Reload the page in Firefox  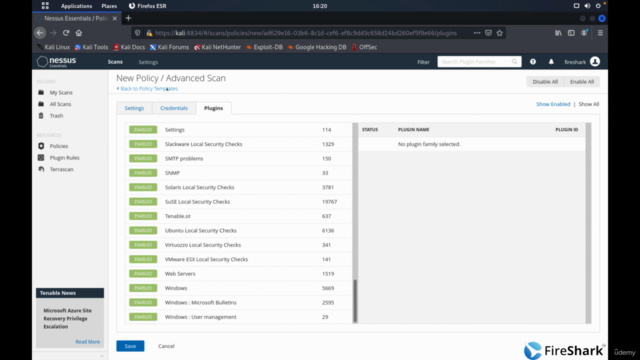point(66,33)
